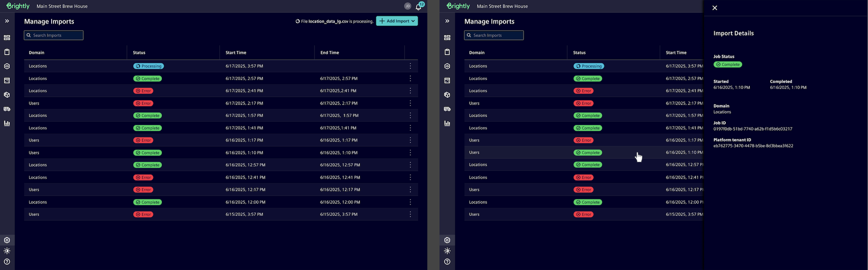Open row menu for 6/16/2025 1:10 PM import

pyautogui.click(x=410, y=153)
